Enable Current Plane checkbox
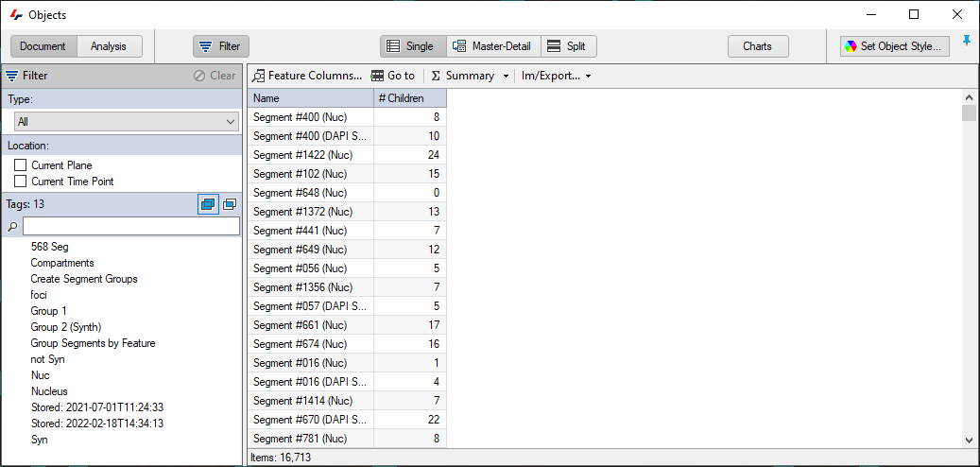980x467 pixels. (x=21, y=165)
